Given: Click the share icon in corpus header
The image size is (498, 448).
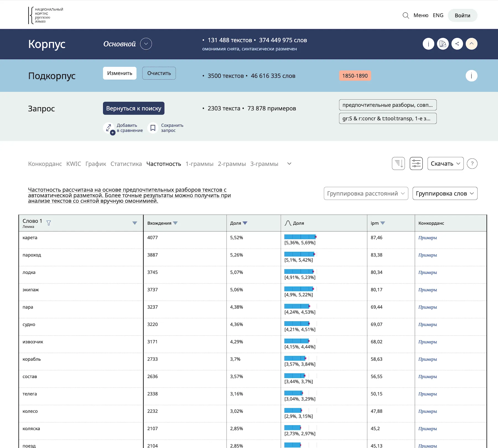Looking at the screenshot, I should tap(457, 44).
